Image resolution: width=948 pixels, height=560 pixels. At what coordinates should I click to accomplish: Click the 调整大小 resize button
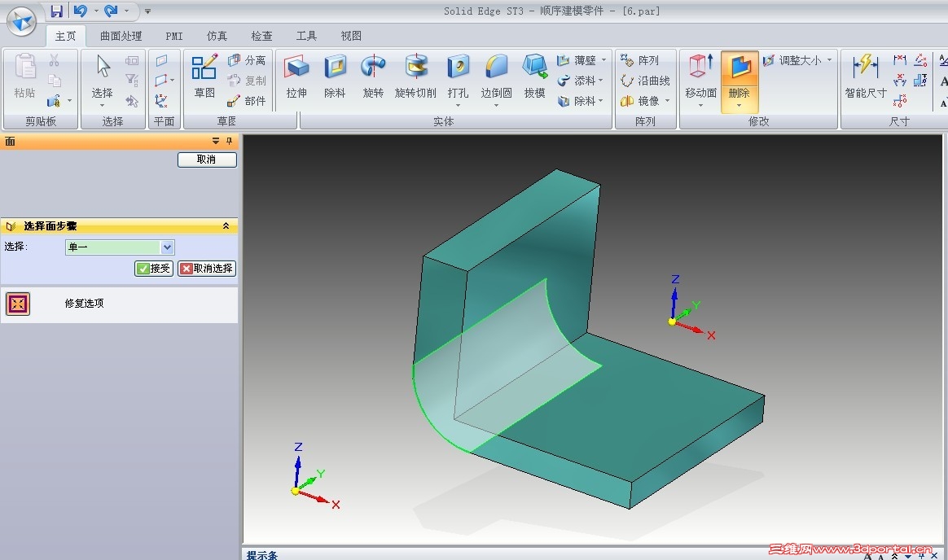(x=792, y=60)
